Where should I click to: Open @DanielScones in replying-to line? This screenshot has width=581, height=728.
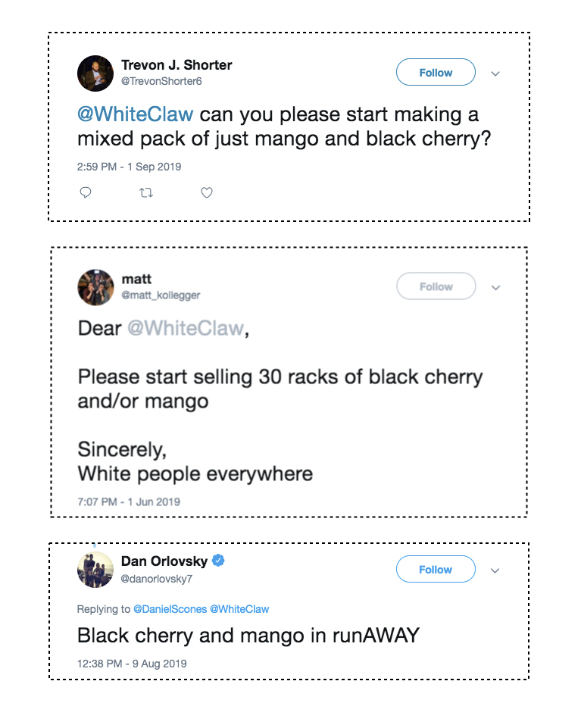(x=170, y=609)
